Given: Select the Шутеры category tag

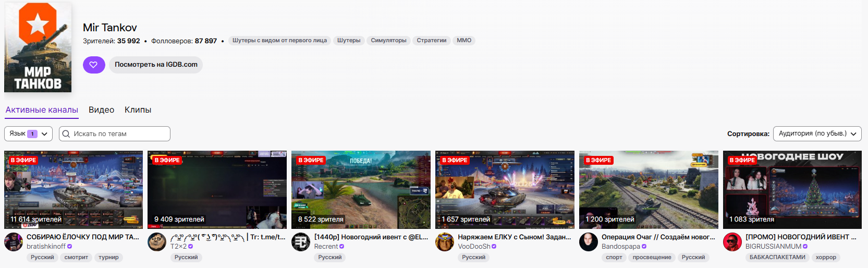Looking at the screenshot, I should click(x=349, y=40).
